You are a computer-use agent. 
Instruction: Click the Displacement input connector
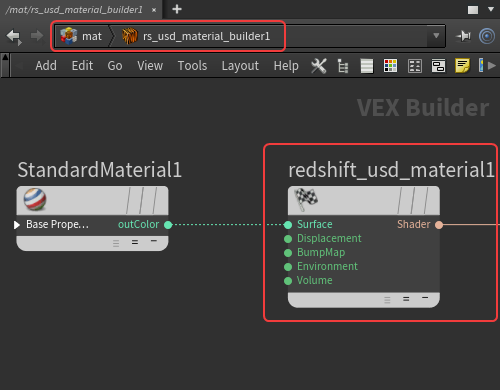point(288,239)
